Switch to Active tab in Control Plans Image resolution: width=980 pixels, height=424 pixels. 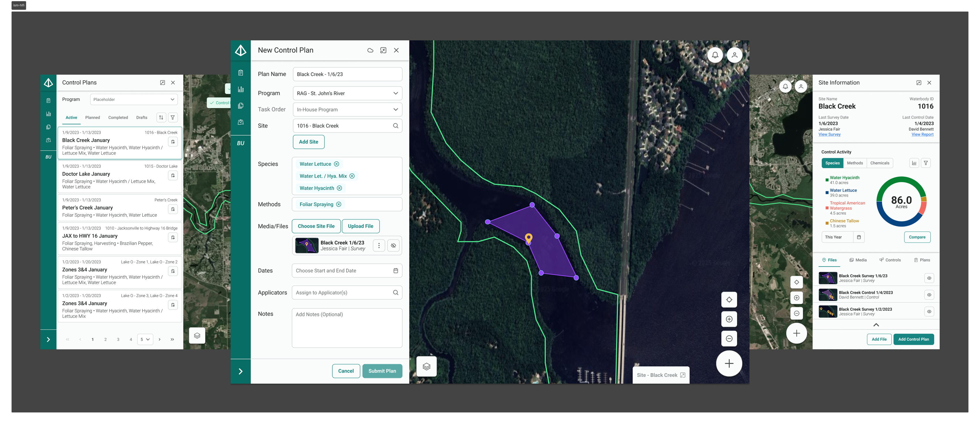pos(71,118)
